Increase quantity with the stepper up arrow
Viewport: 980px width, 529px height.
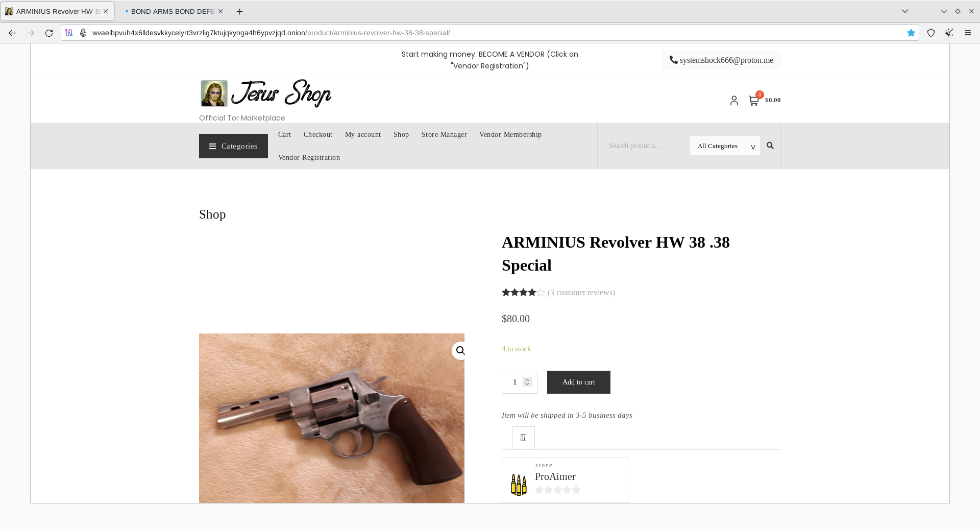pyautogui.click(x=527, y=379)
